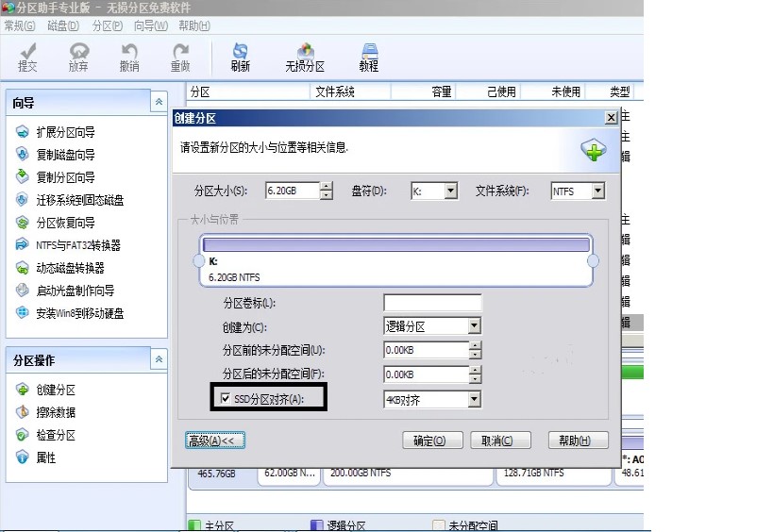This screenshot has height=532, width=773.
Task: Close the 创建分区 dialog
Action: tap(612, 118)
